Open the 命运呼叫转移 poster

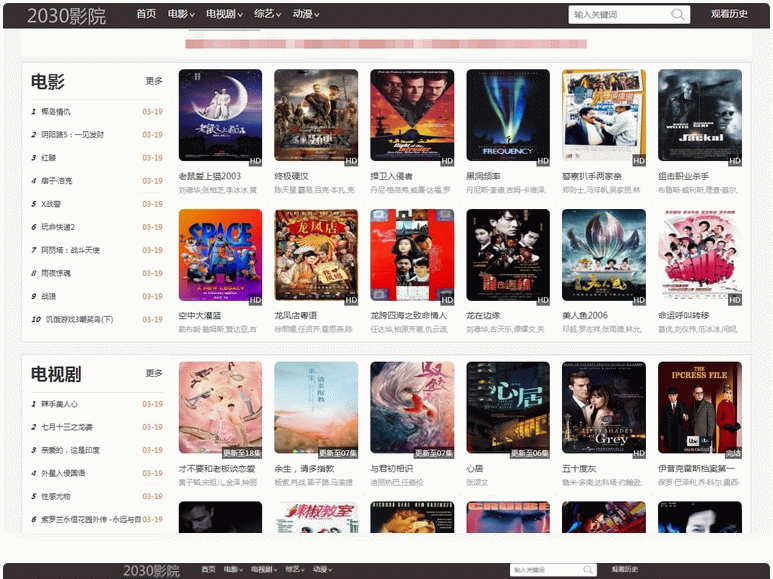[700, 255]
